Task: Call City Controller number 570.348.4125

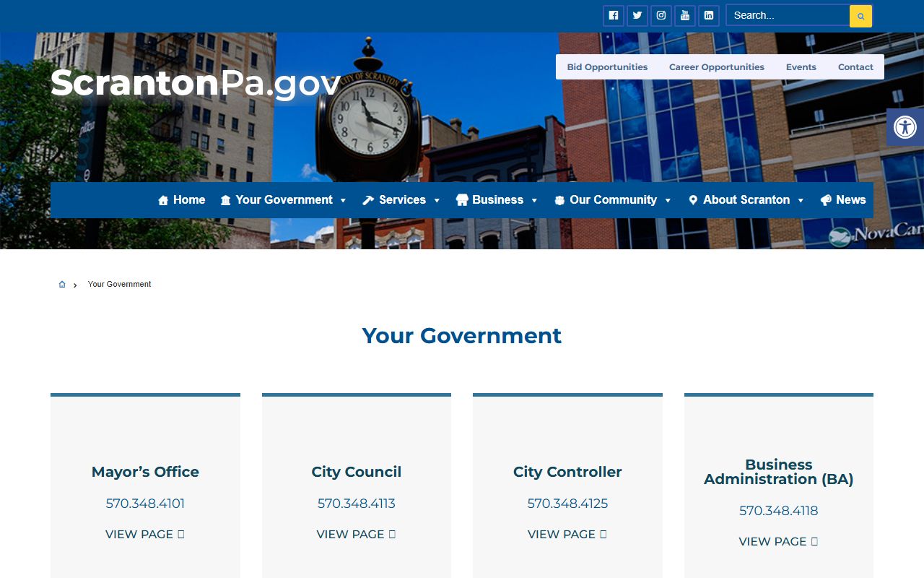Action: (x=567, y=504)
